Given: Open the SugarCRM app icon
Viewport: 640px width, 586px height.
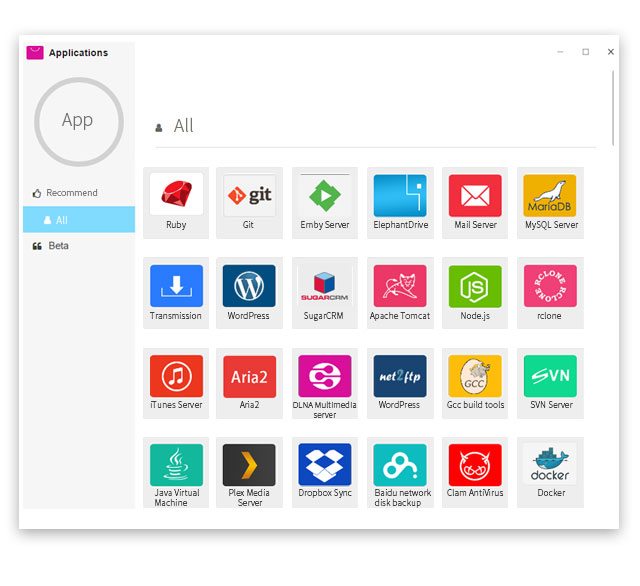Looking at the screenshot, I should tap(325, 286).
